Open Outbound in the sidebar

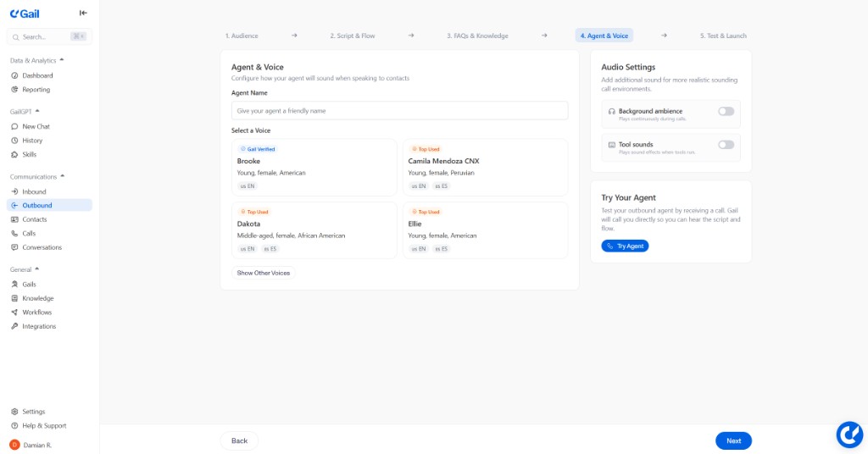point(49,205)
